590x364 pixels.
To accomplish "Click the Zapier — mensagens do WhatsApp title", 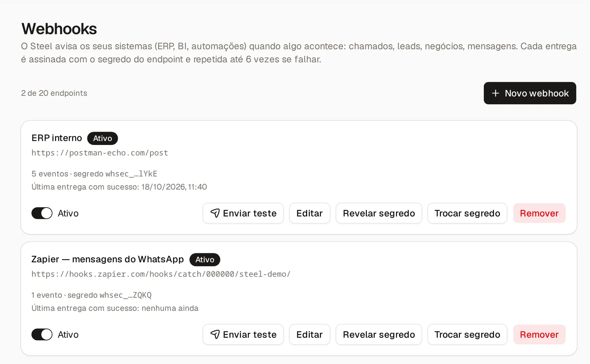I will pyautogui.click(x=108, y=259).
